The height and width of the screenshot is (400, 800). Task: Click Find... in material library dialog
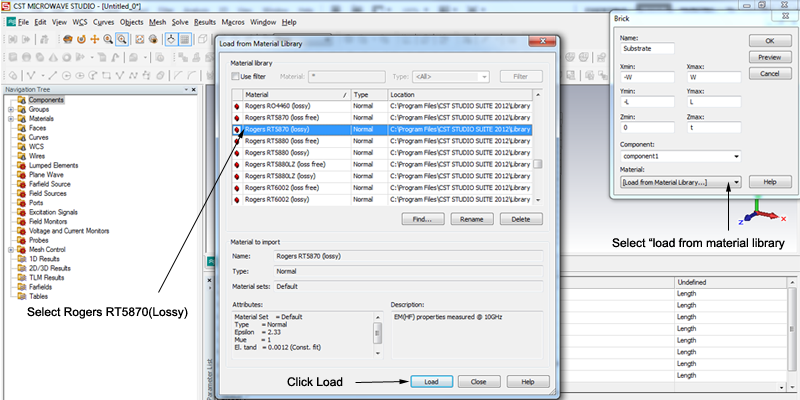coord(423,219)
